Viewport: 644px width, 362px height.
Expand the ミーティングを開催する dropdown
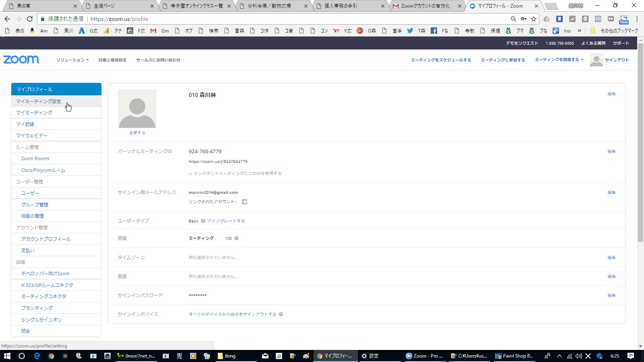559,60
